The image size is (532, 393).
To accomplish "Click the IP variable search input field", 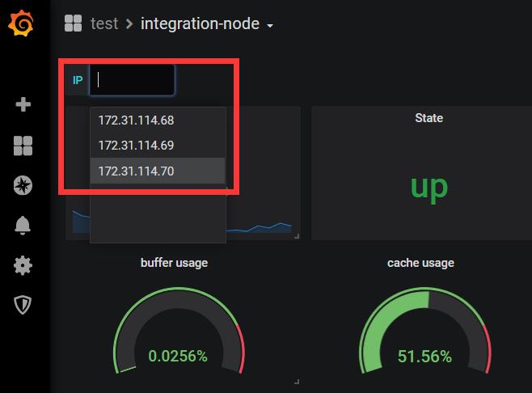I will click(132, 80).
